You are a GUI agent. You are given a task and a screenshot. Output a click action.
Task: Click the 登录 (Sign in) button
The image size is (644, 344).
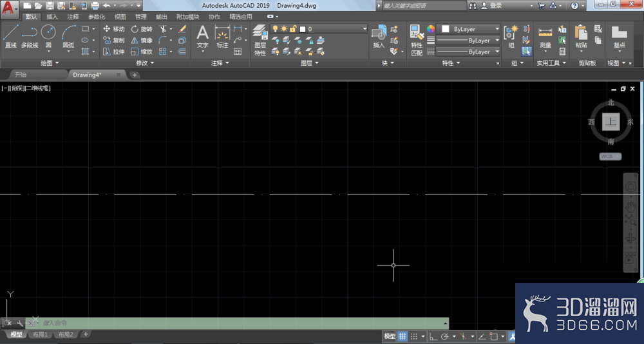click(496, 6)
